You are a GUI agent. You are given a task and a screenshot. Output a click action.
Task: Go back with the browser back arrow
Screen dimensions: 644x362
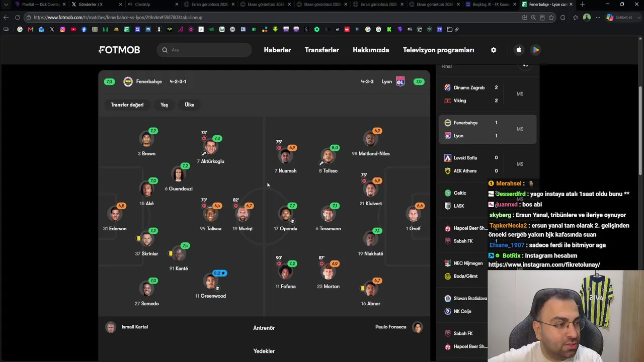point(6,17)
